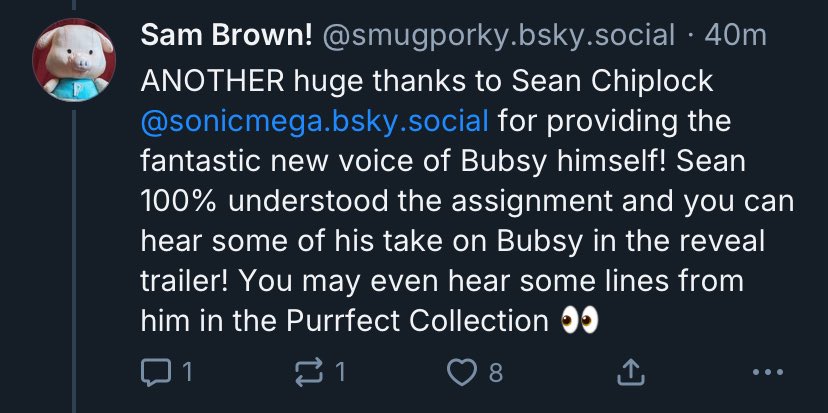Open the share arrow menu
Image resolution: width=828 pixels, height=413 pixels.
point(631,372)
